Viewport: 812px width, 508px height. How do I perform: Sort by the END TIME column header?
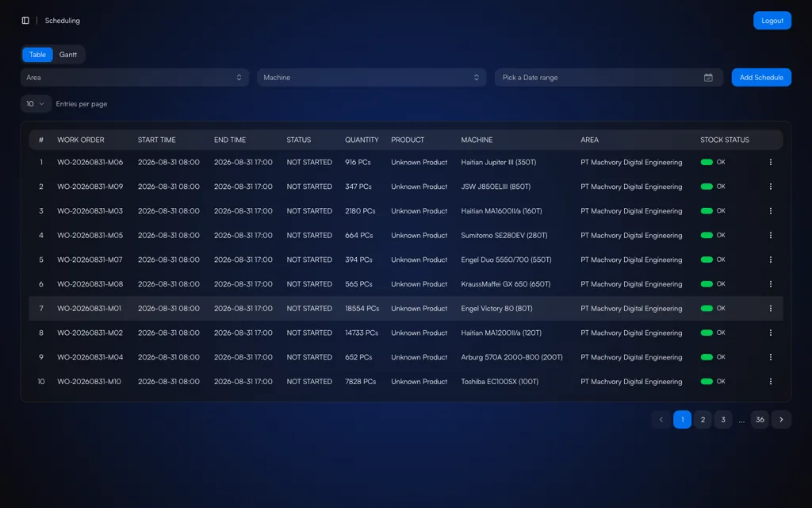[230, 140]
